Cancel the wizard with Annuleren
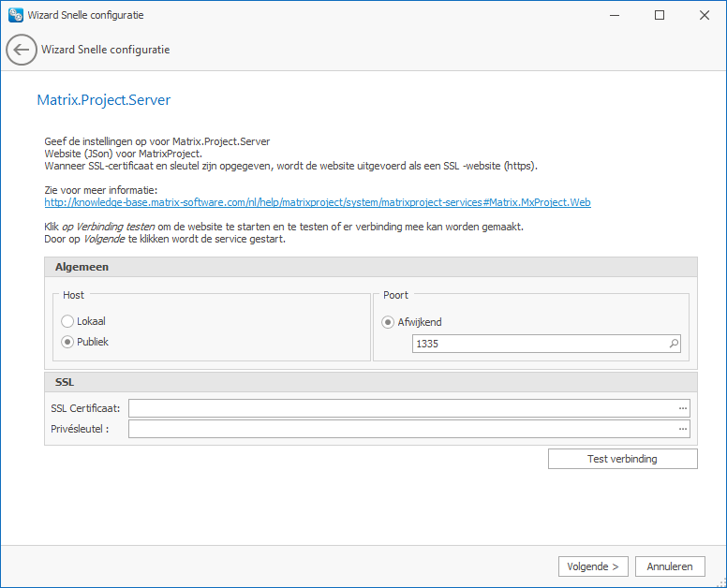Image resolution: width=727 pixels, height=588 pixels. coord(670,566)
